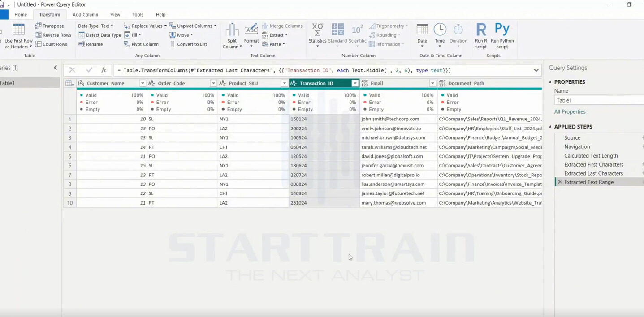Click the type icon of Customer_Name column
This screenshot has width=644, height=317.
[x=81, y=83]
